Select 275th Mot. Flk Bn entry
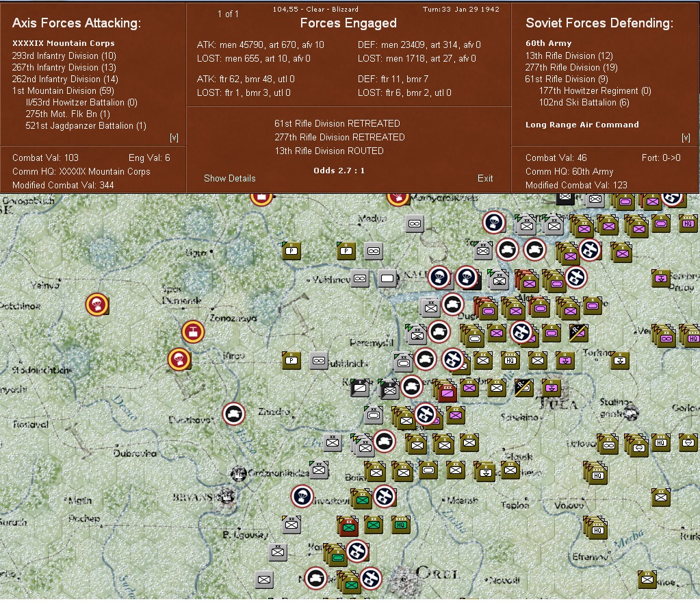700x604 pixels. [68, 114]
